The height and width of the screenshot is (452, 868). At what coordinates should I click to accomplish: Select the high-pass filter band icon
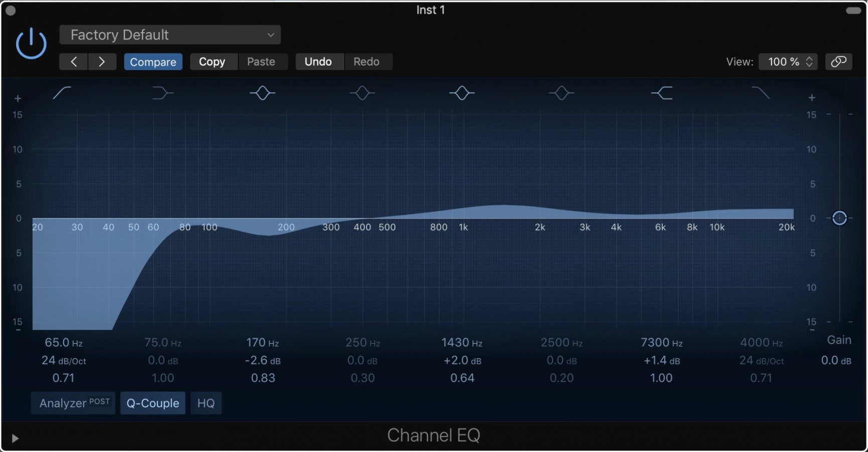coord(62,93)
